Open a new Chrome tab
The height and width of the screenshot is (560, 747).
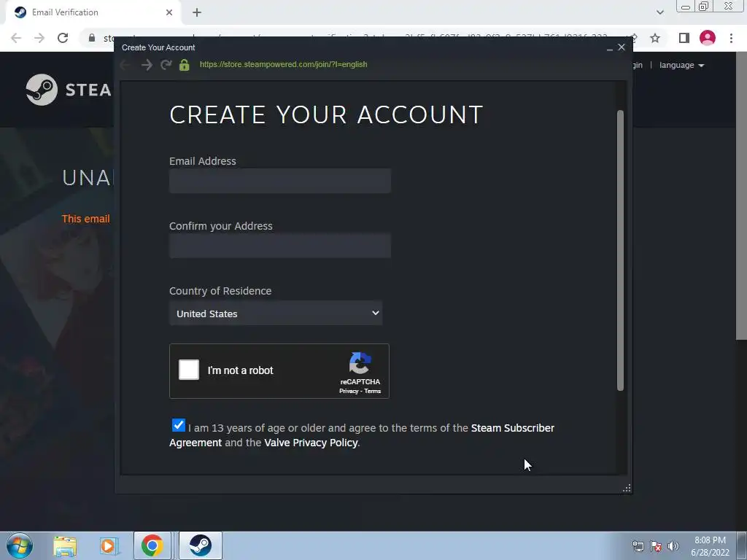click(x=197, y=13)
